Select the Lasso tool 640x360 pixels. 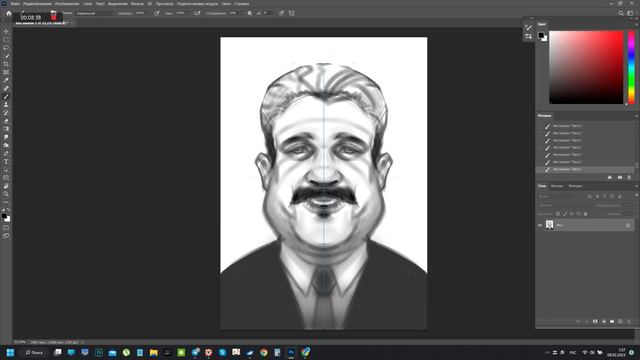click(x=6, y=48)
